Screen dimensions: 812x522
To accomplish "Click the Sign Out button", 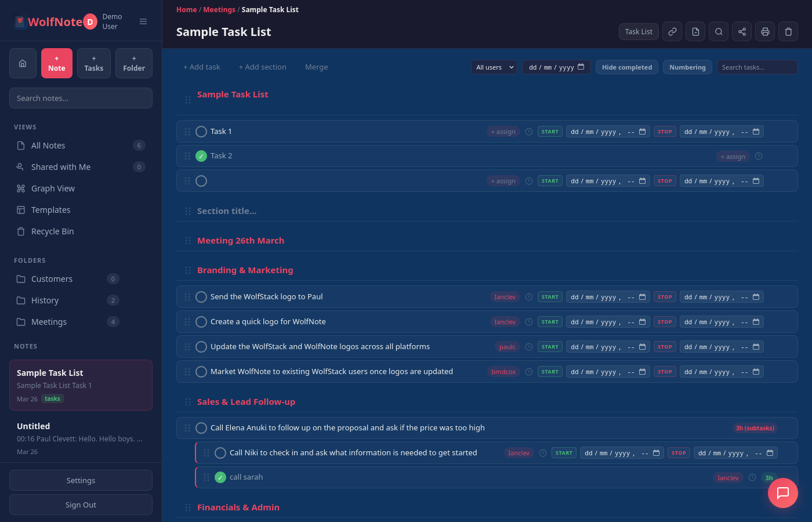I will [81, 505].
